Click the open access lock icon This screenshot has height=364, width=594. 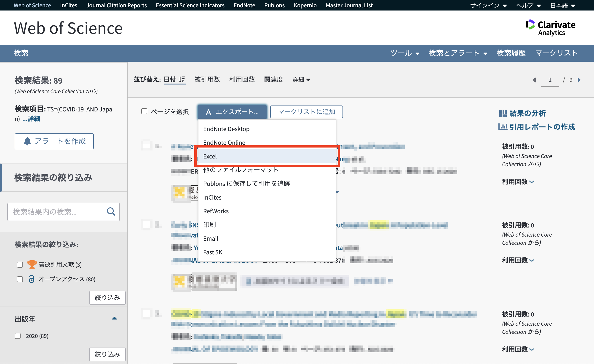click(31, 279)
